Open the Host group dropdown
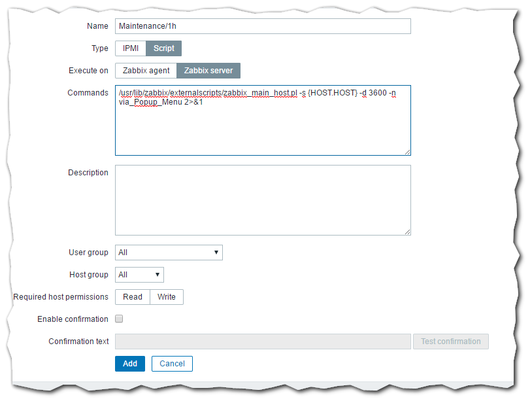This screenshot has height=403, width=532. (x=139, y=275)
